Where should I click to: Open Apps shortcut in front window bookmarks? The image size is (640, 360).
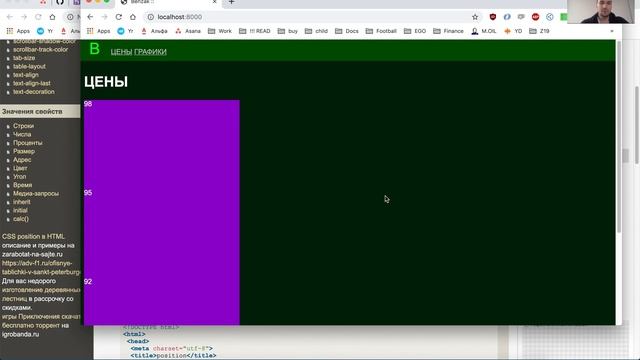[x=99, y=31]
